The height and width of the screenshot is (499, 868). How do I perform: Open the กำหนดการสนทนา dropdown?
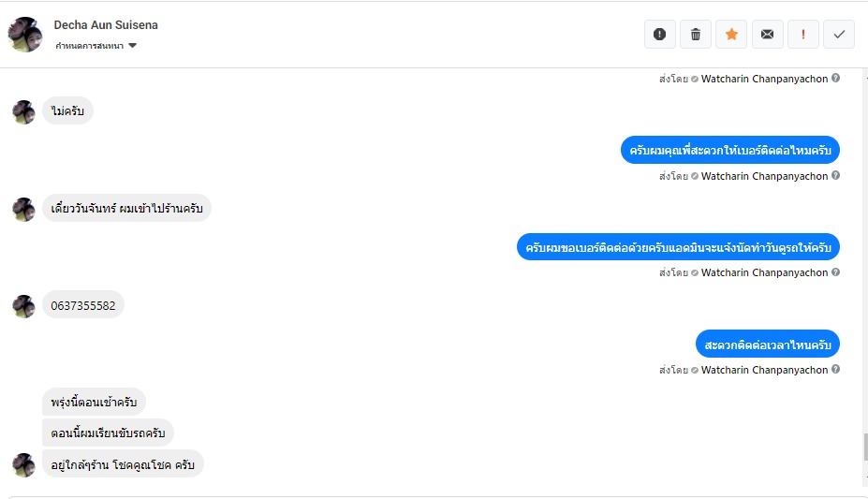[96, 45]
